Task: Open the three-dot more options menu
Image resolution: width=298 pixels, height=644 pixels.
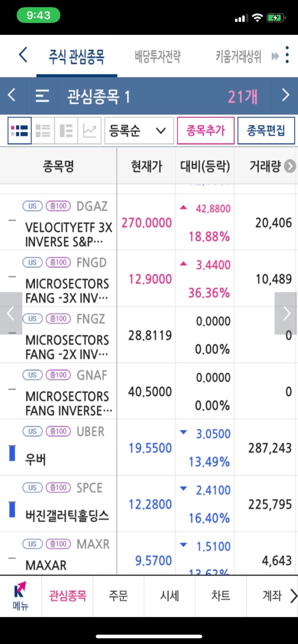Action: pos(287,55)
